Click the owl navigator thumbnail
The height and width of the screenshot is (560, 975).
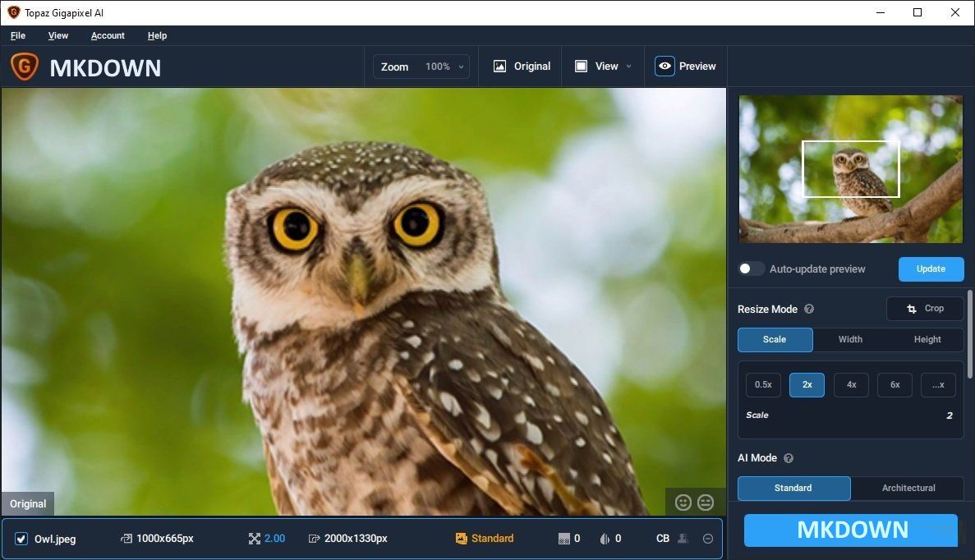pos(851,169)
